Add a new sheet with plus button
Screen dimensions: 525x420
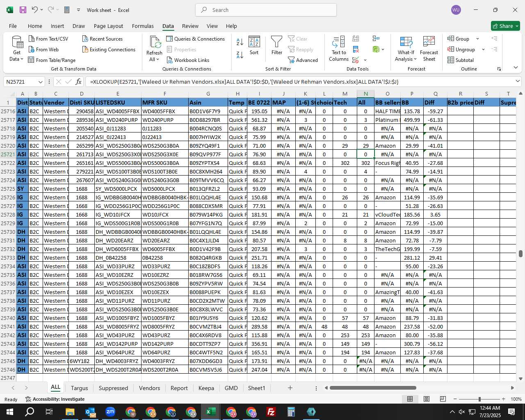point(290,388)
